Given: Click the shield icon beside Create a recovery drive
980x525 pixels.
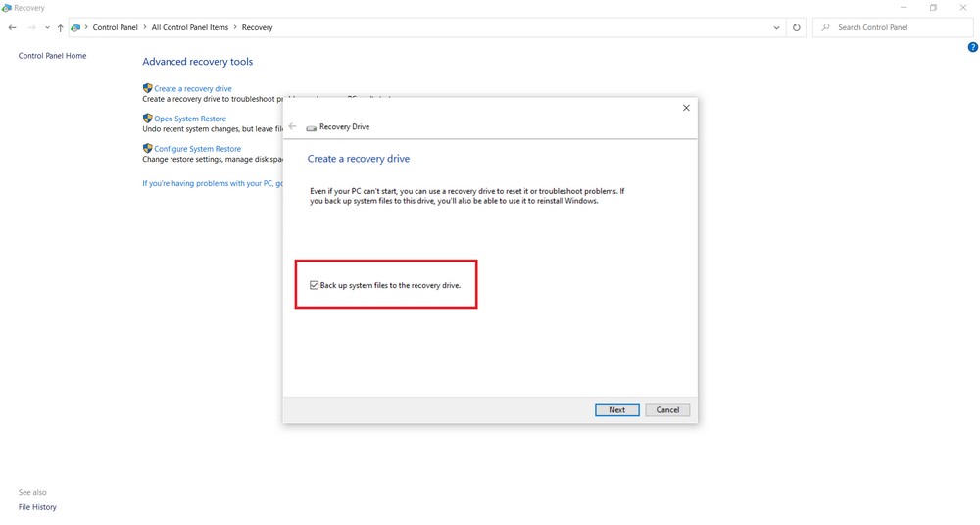Looking at the screenshot, I should pyautogui.click(x=148, y=88).
